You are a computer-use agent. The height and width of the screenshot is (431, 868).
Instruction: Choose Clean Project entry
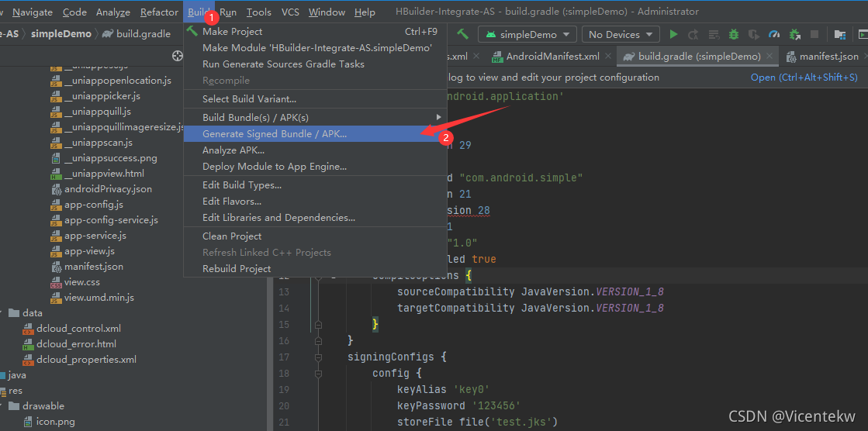[315, 236]
